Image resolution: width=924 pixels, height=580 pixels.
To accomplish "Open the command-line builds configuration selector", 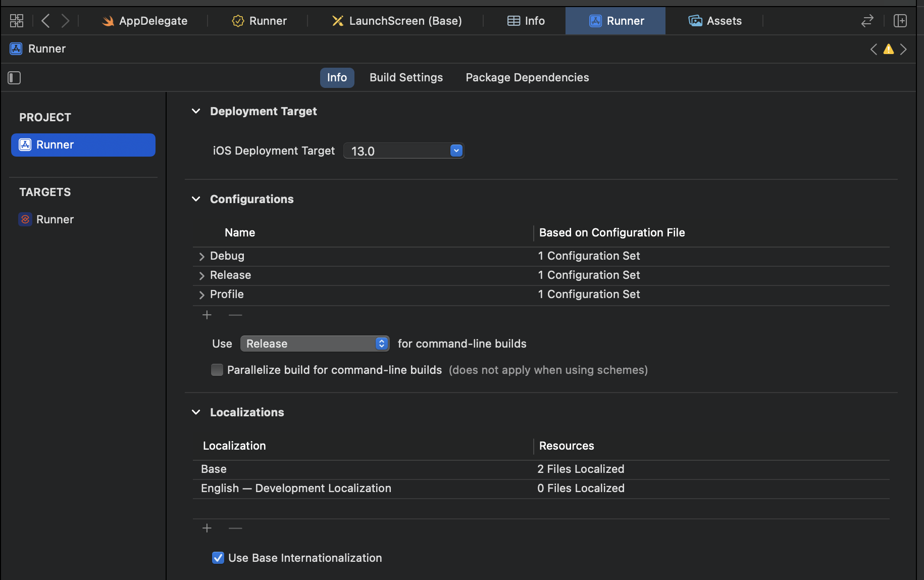I will (315, 344).
